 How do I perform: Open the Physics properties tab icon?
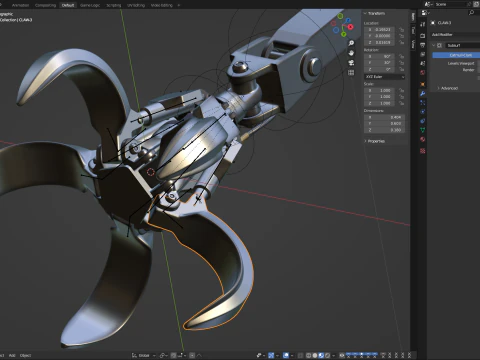pyautogui.click(x=423, y=112)
